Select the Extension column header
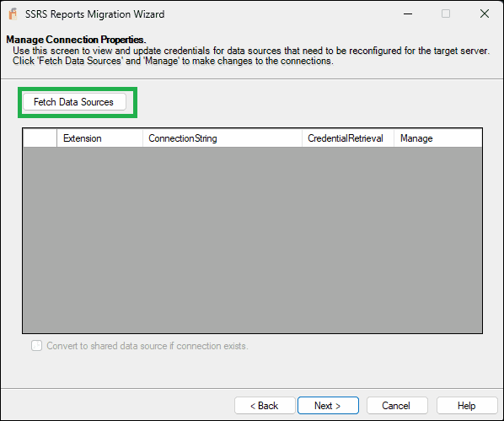 (99, 138)
